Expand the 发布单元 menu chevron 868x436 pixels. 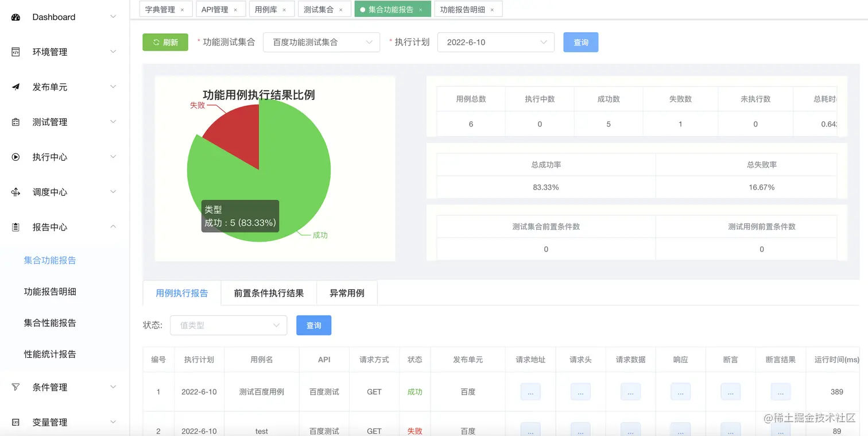pyautogui.click(x=113, y=87)
